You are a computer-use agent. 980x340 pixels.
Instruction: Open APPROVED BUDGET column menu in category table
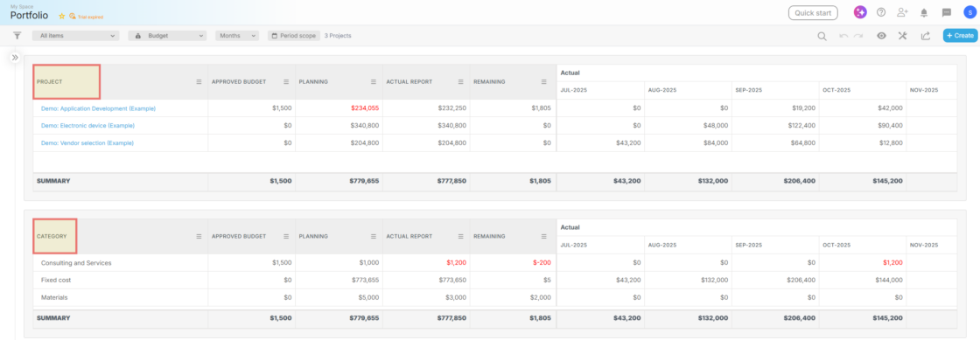[286, 237]
